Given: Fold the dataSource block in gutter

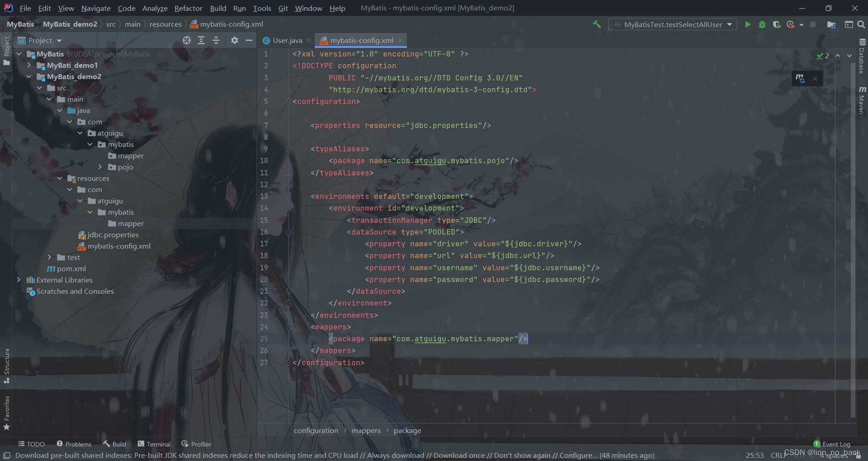Looking at the screenshot, I should (x=288, y=232).
